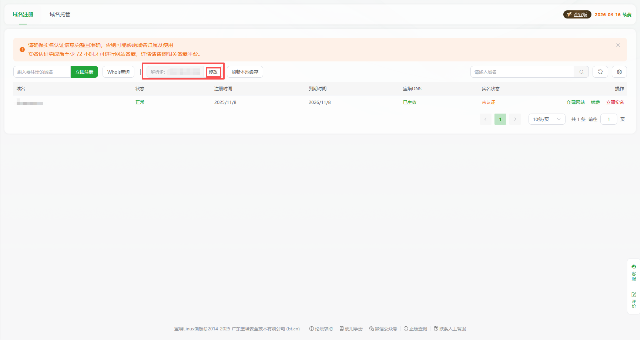
Task: Click 刷新本地缓存 button
Action: tap(245, 72)
